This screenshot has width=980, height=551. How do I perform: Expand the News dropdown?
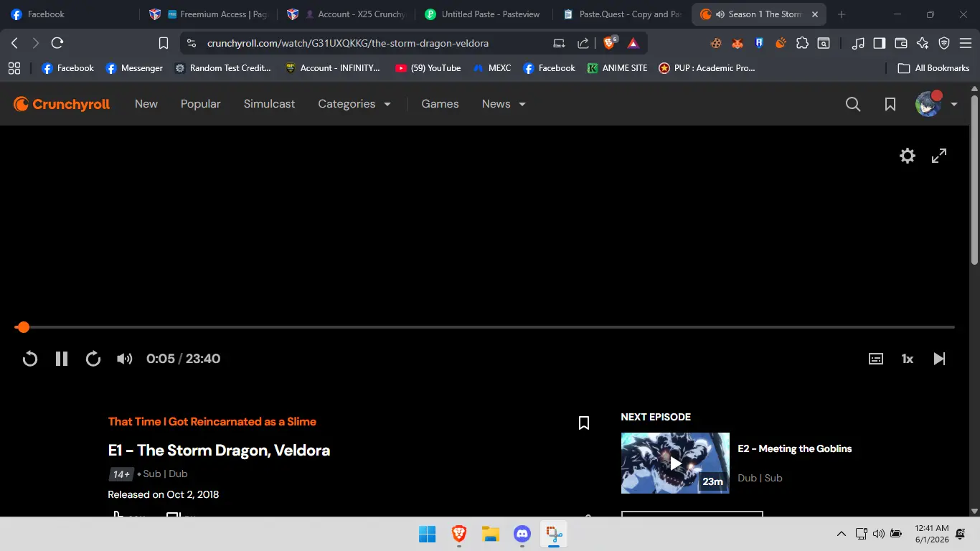pos(504,104)
